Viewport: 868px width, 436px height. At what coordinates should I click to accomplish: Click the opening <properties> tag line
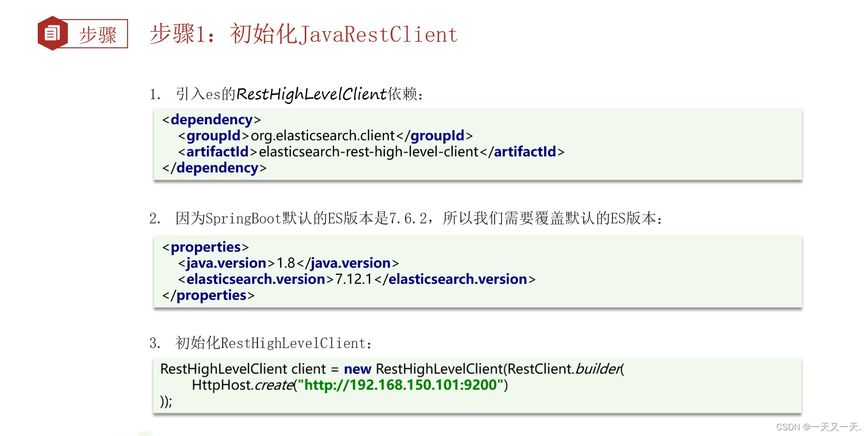tap(205, 247)
